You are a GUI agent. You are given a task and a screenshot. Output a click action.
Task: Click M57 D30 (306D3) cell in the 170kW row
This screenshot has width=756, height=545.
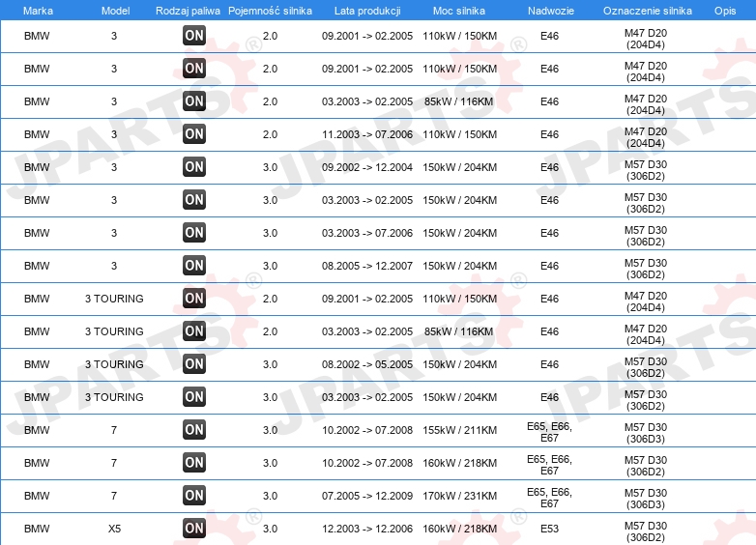[x=646, y=499]
